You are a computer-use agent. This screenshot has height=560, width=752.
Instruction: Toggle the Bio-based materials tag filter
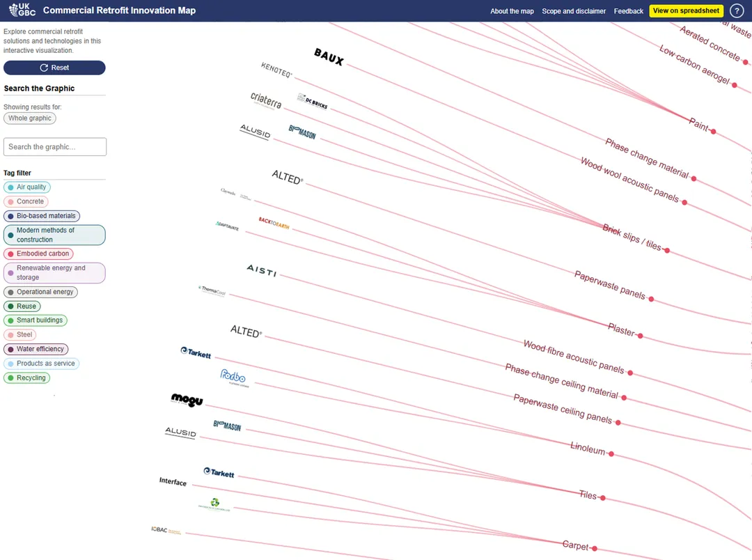42,216
